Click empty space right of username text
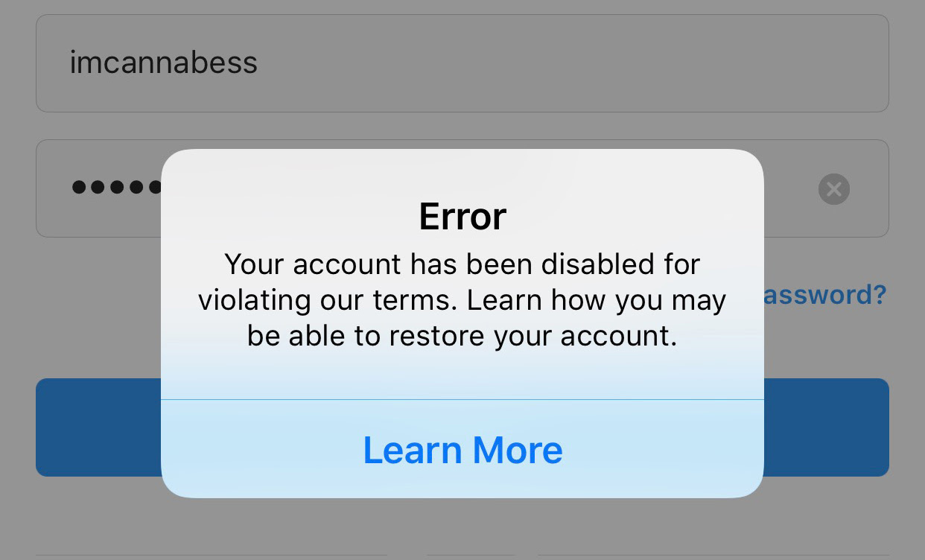The height and width of the screenshot is (560, 925). click(x=573, y=63)
